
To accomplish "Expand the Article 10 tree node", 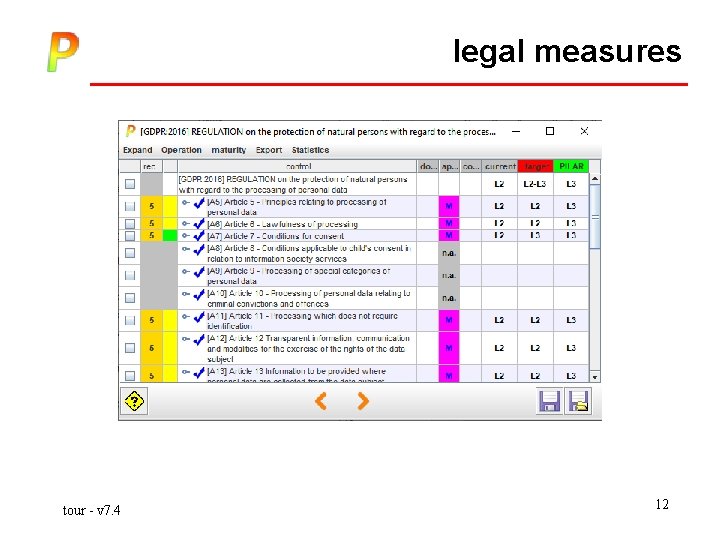I will (x=186, y=294).
